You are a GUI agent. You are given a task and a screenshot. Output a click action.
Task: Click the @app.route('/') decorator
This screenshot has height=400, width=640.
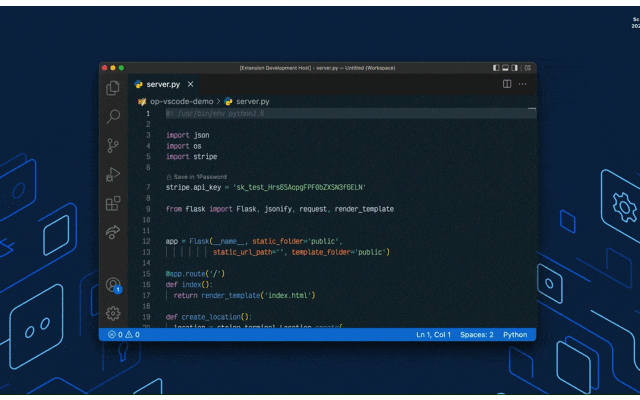click(x=195, y=274)
